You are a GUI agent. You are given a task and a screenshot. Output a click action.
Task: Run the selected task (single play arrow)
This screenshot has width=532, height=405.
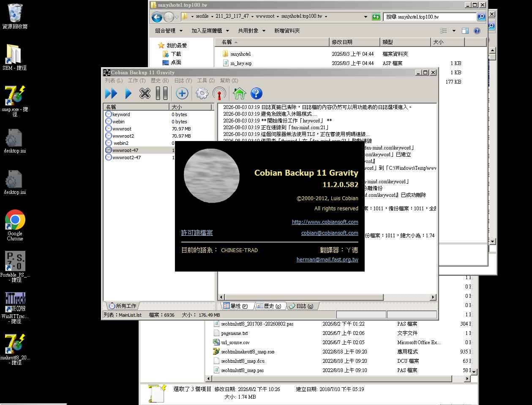128,93
